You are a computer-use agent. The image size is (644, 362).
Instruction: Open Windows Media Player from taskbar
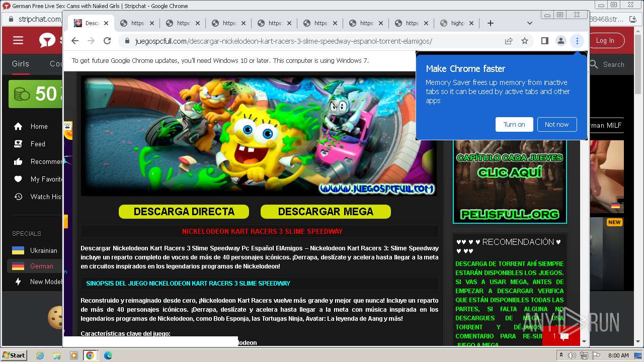73,355
